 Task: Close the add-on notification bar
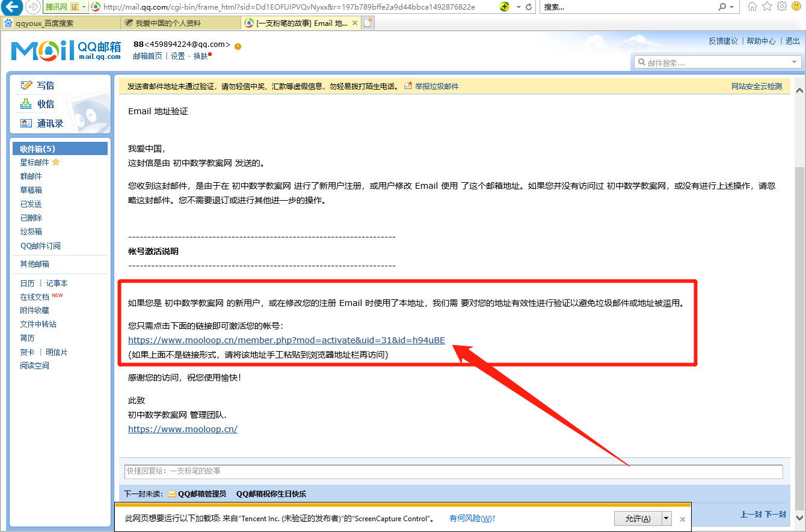click(x=683, y=519)
